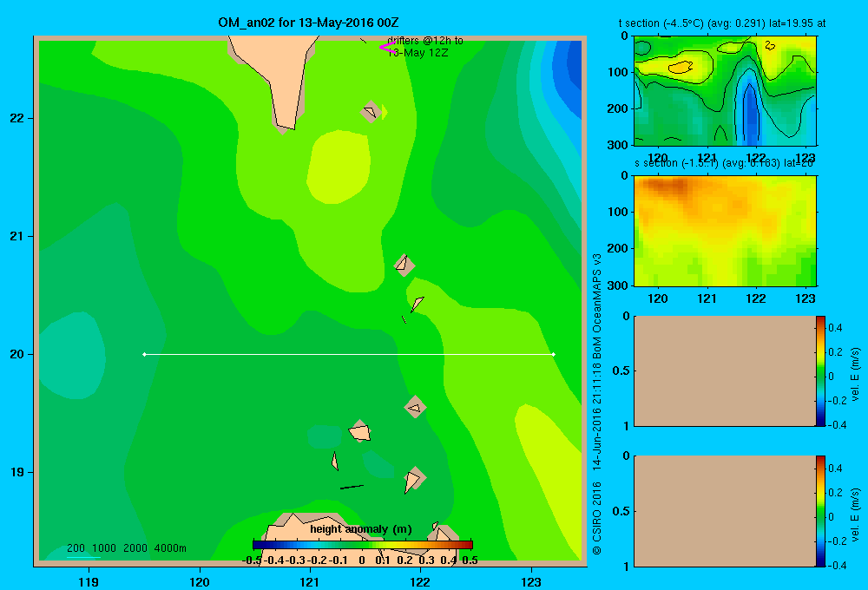Click longitude label 121 on main map axis

tap(310, 581)
